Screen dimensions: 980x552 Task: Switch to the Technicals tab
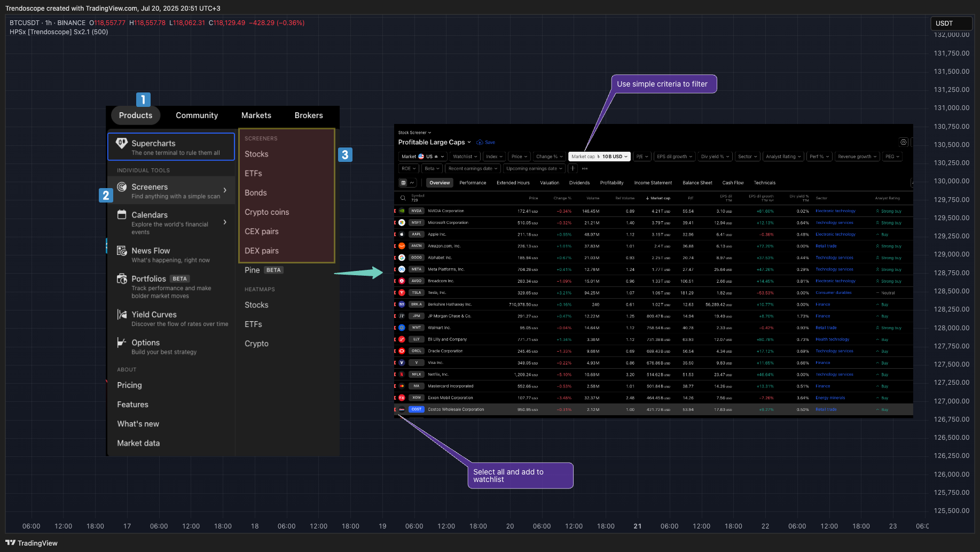pyautogui.click(x=764, y=183)
